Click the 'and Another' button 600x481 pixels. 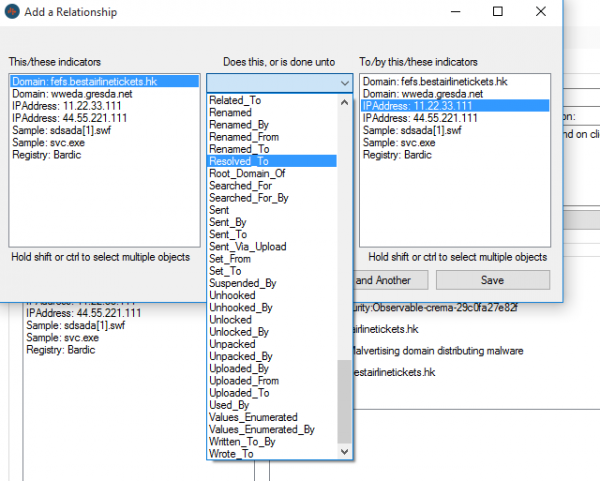(390, 280)
